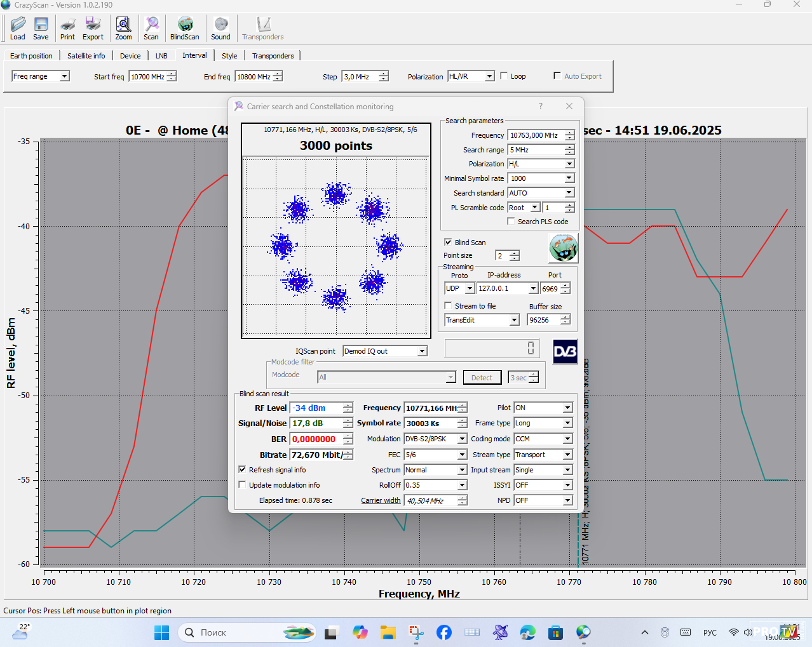Check the Update modulation info option
The width and height of the screenshot is (812, 647).
coord(242,484)
